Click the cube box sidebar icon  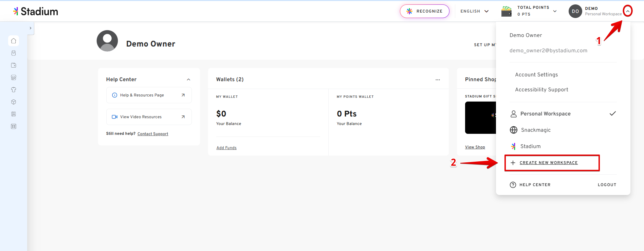tap(14, 102)
